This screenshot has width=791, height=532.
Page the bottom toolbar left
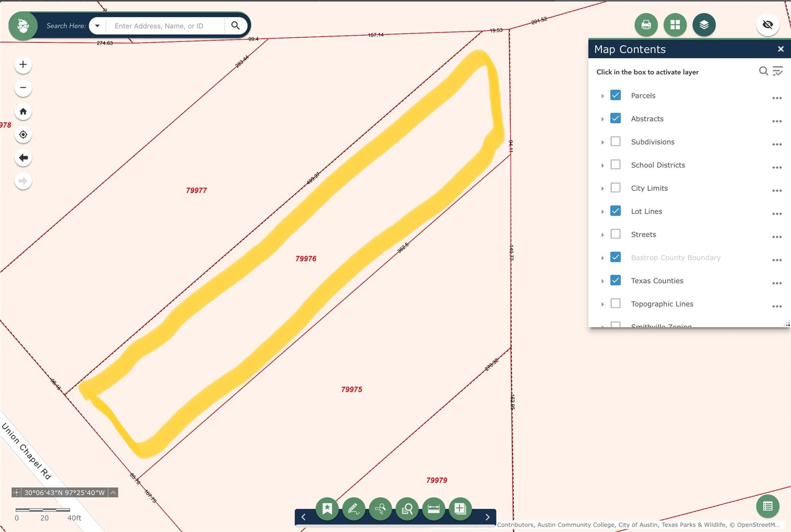click(304, 517)
